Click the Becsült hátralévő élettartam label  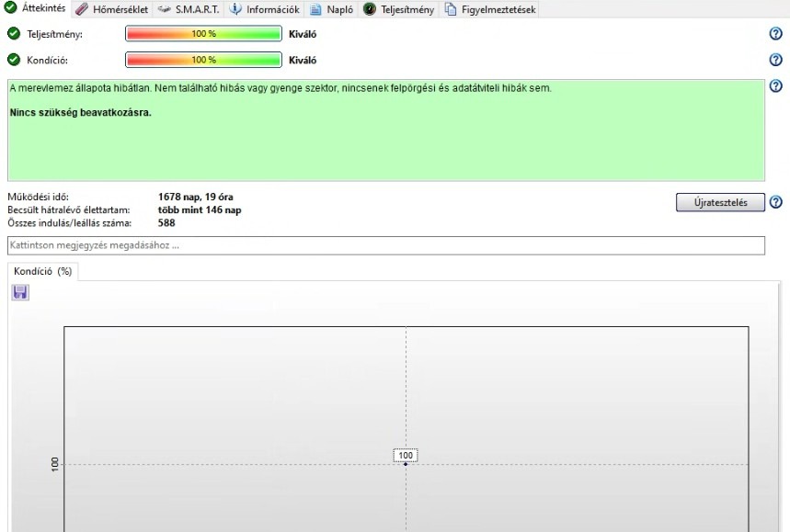pos(69,209)
